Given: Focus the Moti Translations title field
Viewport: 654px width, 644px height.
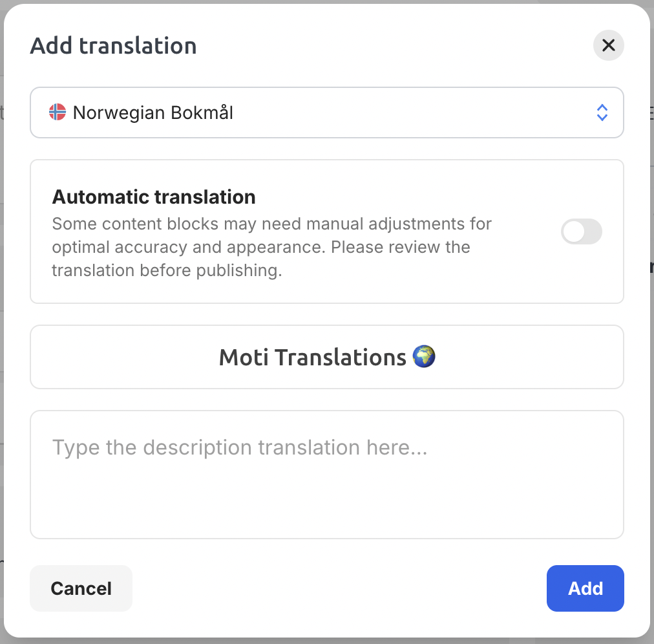Looking at the screenshot, I should 326,357.
